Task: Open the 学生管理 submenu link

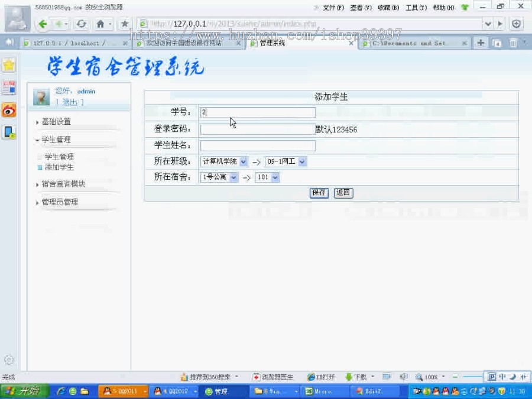Action: coord(59,157)
